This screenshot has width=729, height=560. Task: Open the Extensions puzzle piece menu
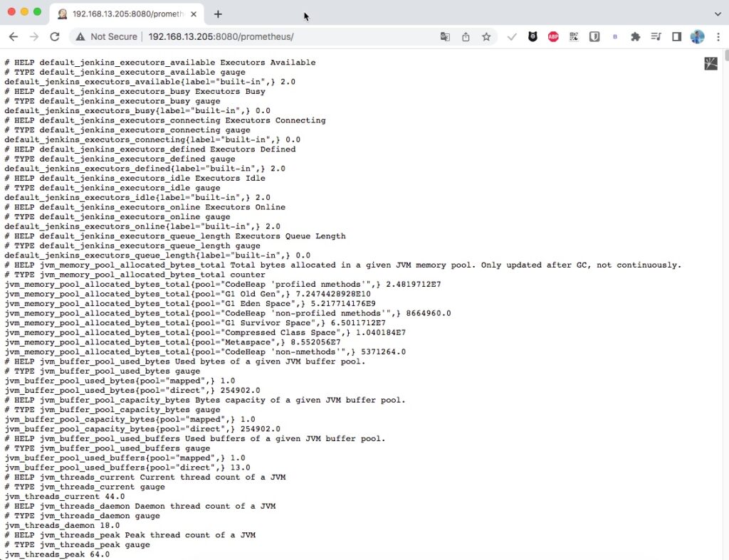coord(635,37)
